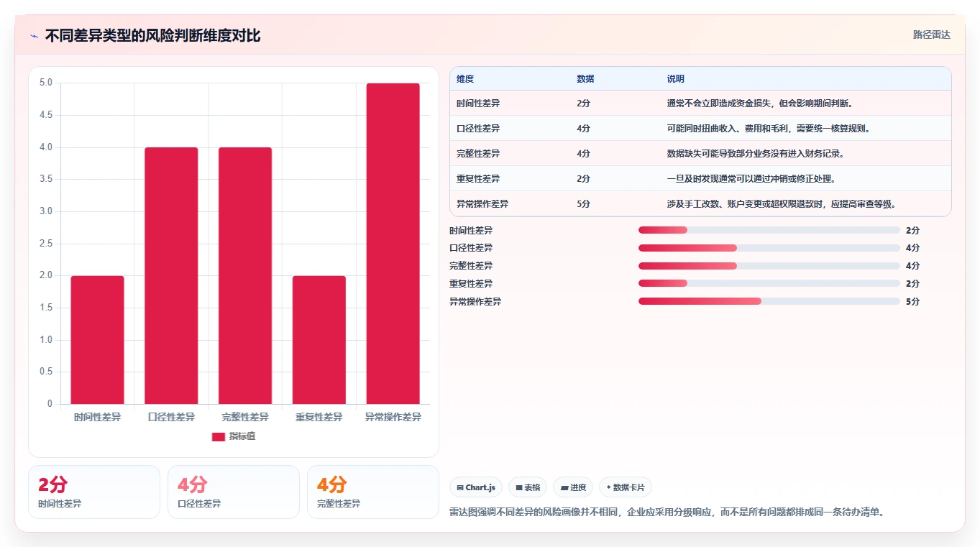Select the 重复性差异 table row cell

pyautogui.click(x=478, y=179)
